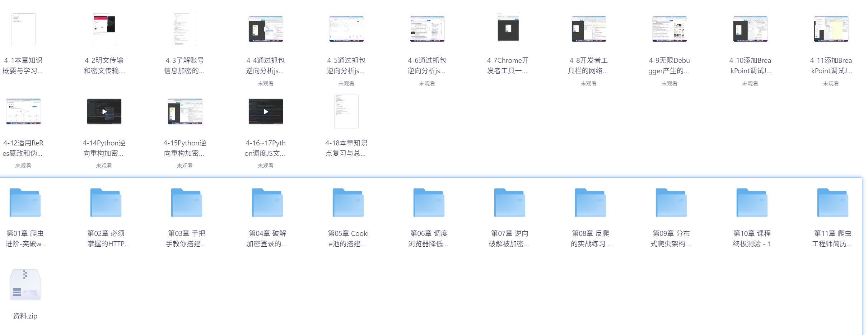868x335 pixels.
Task: Click label 4-2明文传输和密文传输
Action: (x=104, y=65)
